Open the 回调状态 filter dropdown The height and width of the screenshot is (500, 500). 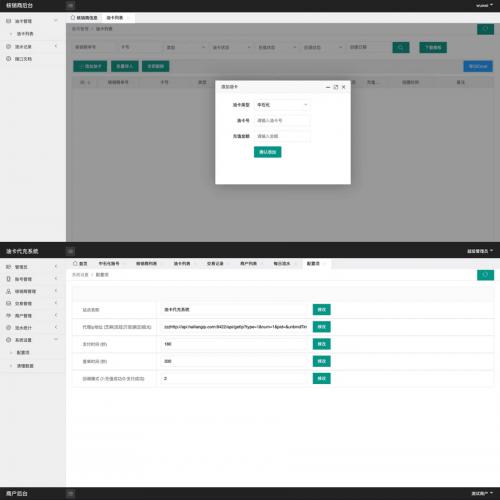tap(323, 47)
